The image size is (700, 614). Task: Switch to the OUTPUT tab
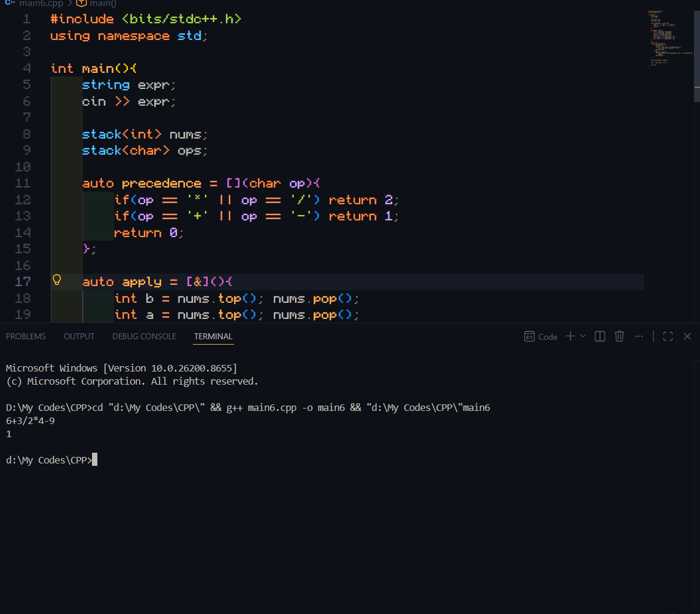79,336
